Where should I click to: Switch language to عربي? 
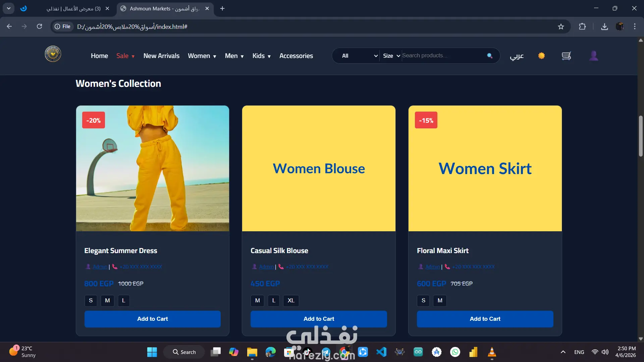[517, 56]
